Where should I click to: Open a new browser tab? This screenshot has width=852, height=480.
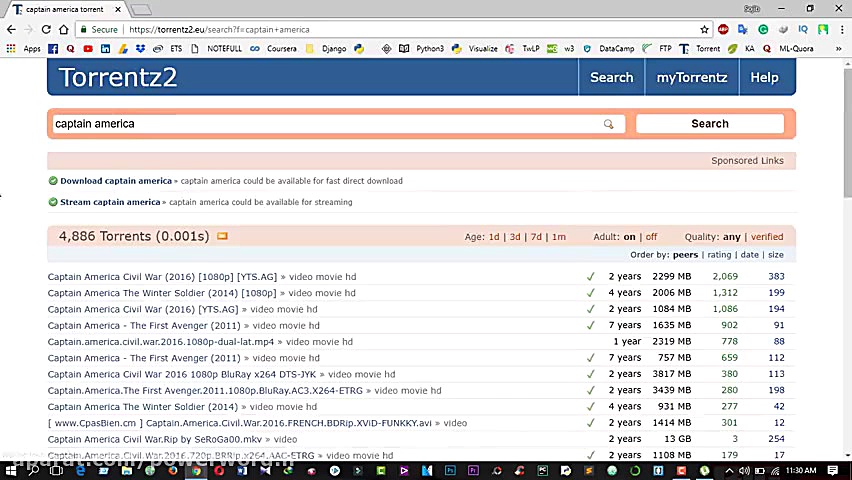click(x=142, y=10)
